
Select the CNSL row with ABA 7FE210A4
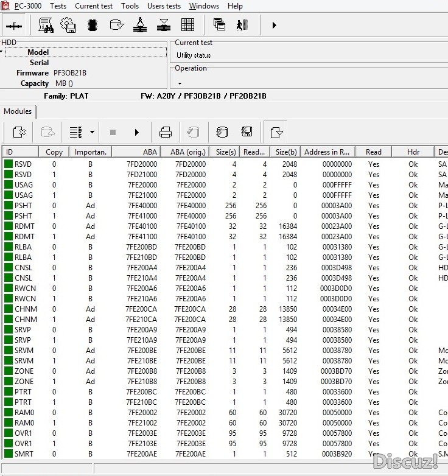click(x=225, y=278)
